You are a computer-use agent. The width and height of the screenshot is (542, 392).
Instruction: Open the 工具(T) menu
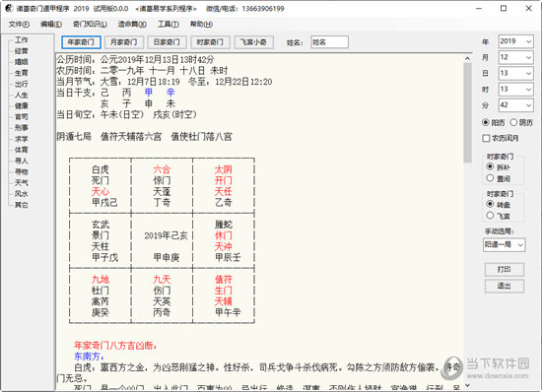(x=169, y=25)
